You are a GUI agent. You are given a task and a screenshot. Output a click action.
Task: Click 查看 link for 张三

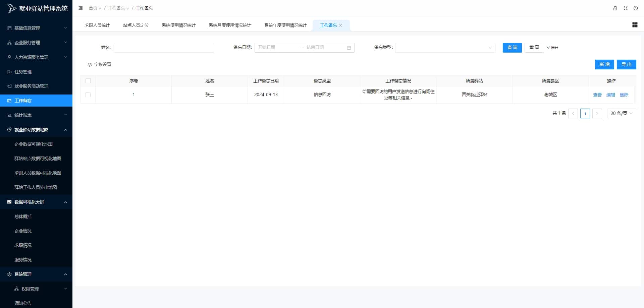point(597,95)
